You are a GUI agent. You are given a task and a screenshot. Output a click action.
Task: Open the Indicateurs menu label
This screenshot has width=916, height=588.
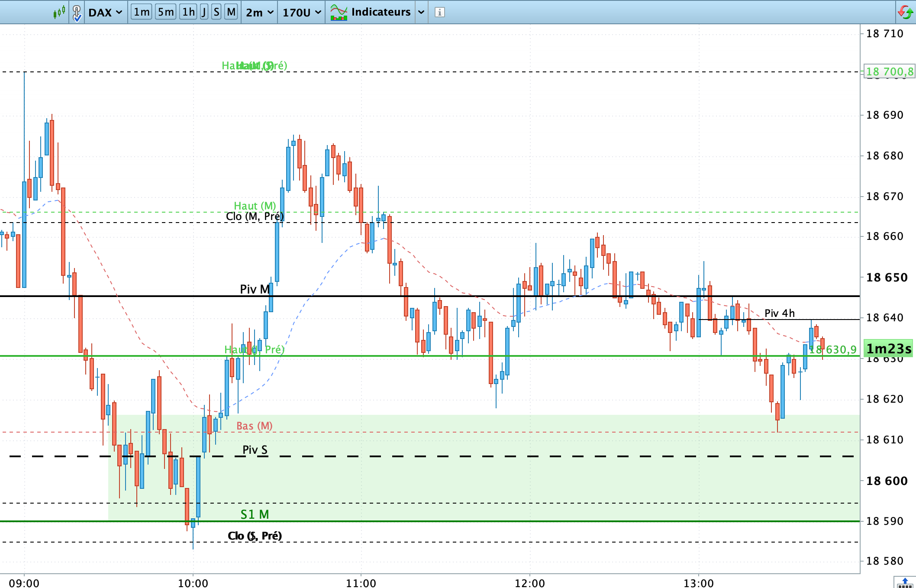pyautogui.click(x=381, y=12)
